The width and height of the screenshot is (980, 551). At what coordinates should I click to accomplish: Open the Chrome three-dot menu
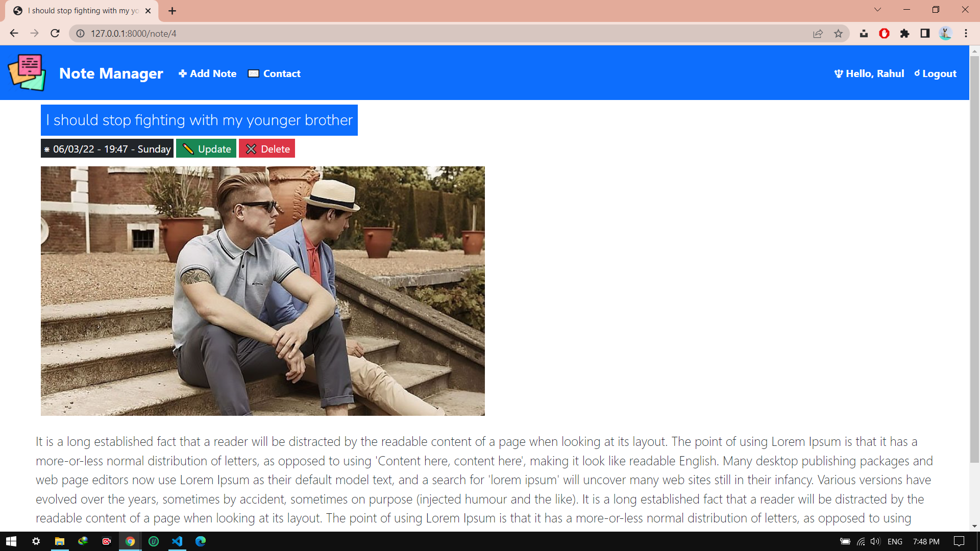click(x=966, y=34)
